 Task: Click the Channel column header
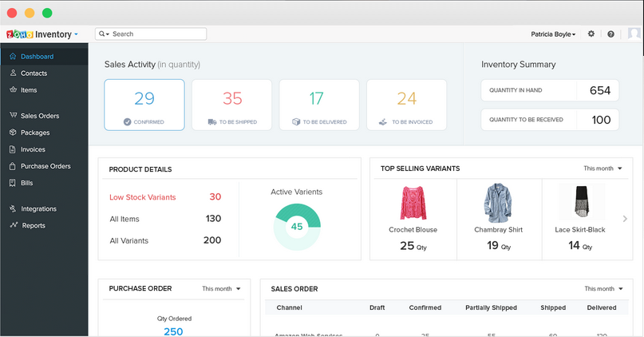[x=289, y=307]
